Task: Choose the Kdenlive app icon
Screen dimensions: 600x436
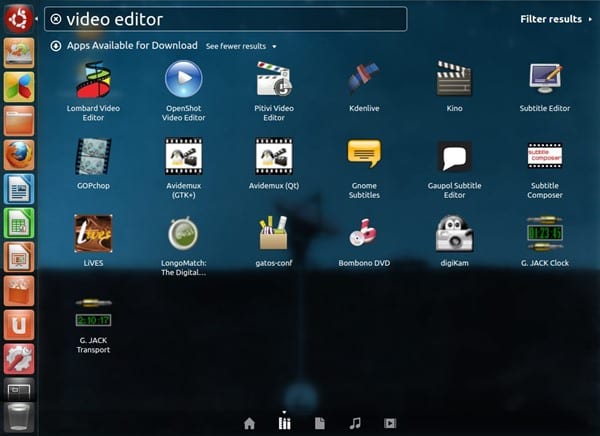Action: pos(364,78)
